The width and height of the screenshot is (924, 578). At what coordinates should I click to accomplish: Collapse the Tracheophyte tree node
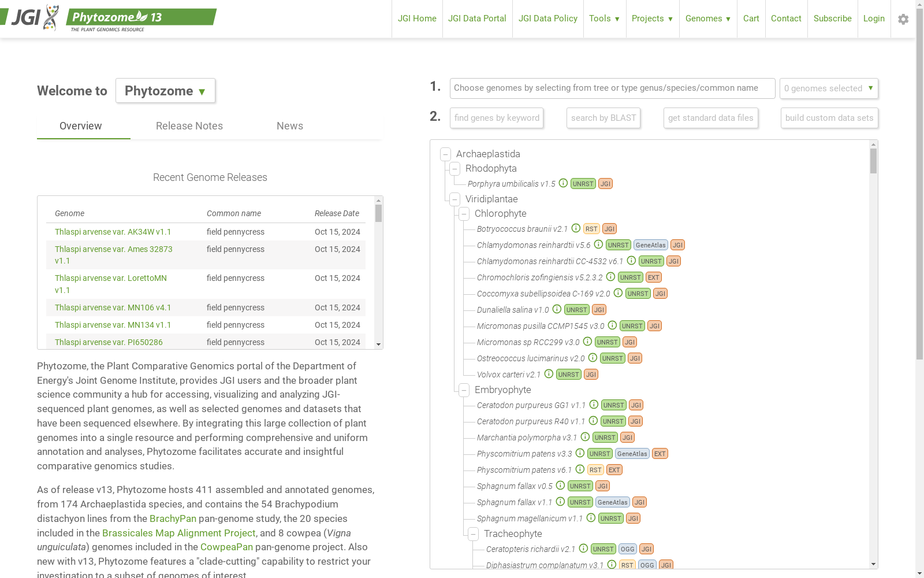tap(473, 534)
